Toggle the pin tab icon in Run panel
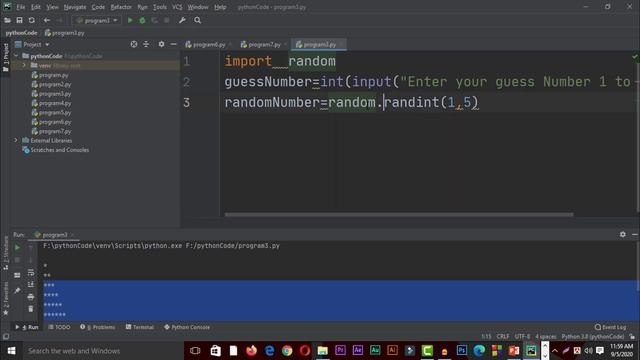 (17, 290)
